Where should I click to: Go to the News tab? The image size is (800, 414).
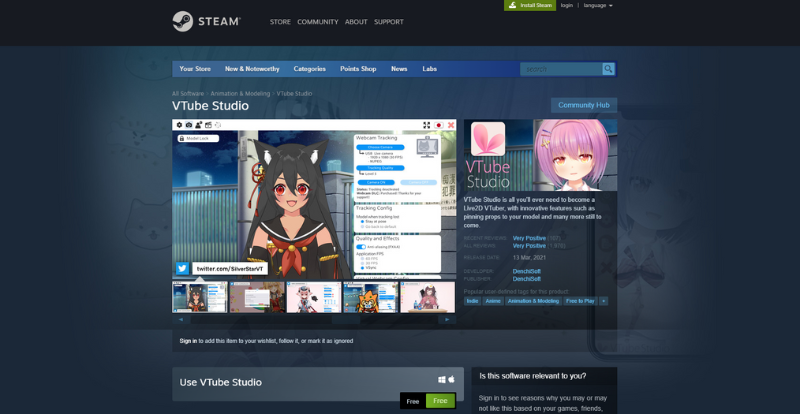coord(399,69)
